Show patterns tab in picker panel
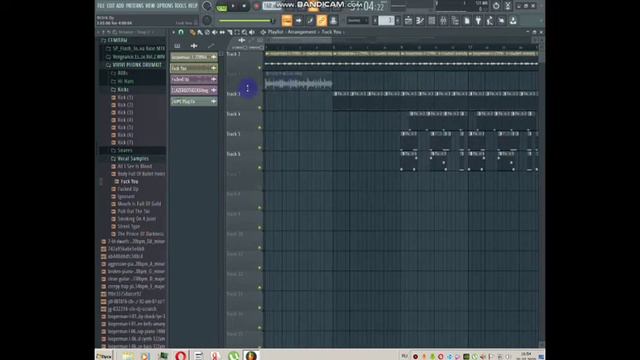640x360 pixels. [177, 46]
